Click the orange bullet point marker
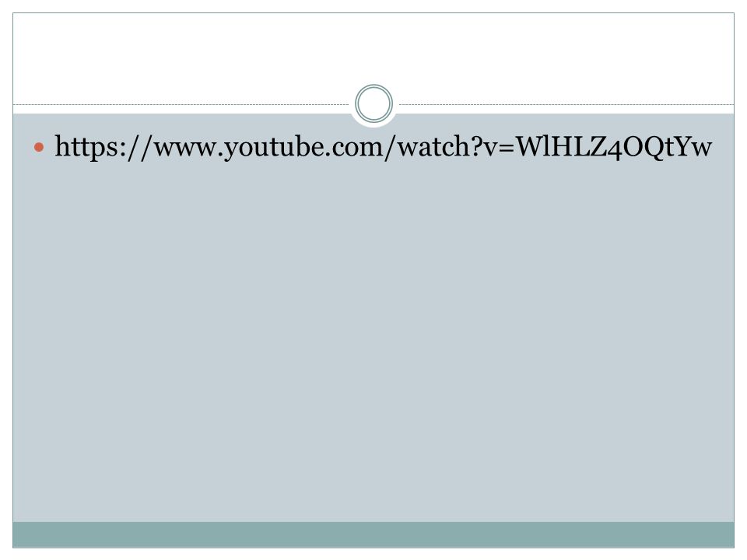747x560 pixels. click(39, 148)
